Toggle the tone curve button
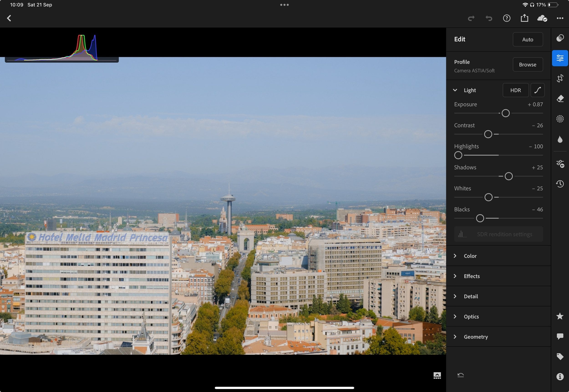 point(537,90)
